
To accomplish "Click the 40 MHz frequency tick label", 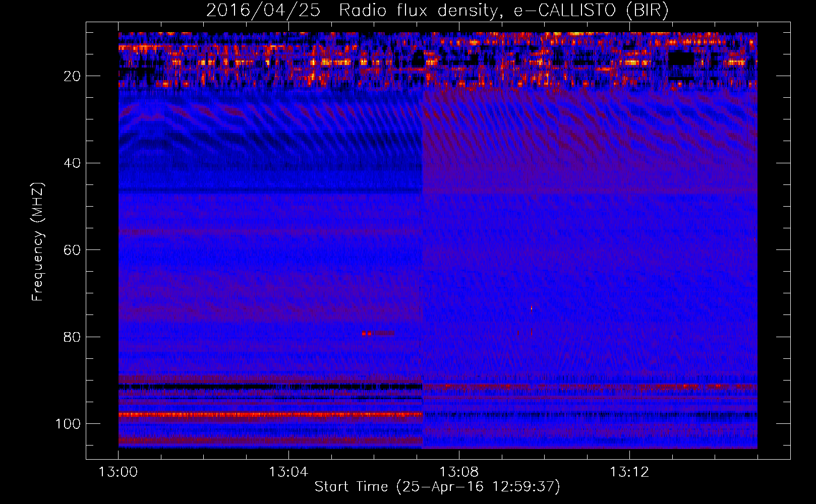I will tap(73, 163).
